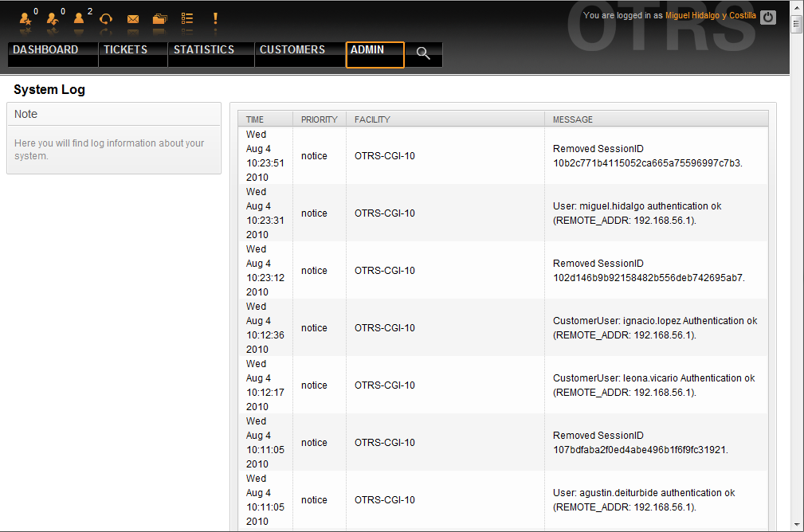Click the Message column header
The image size is (804, 532).
tap(573, 119)
